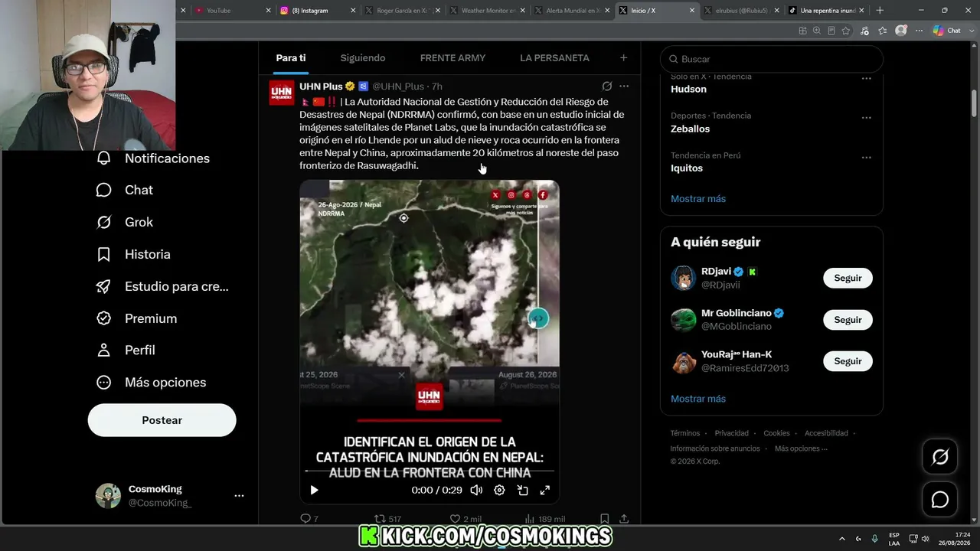
Task: Open Copilot Chat in browser toolbar
Action: click(x=946, y=31)
